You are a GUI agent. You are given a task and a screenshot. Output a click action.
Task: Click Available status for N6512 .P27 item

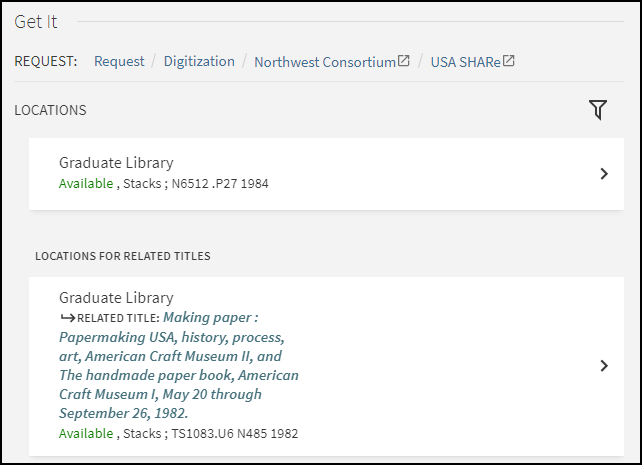point(86,184)
